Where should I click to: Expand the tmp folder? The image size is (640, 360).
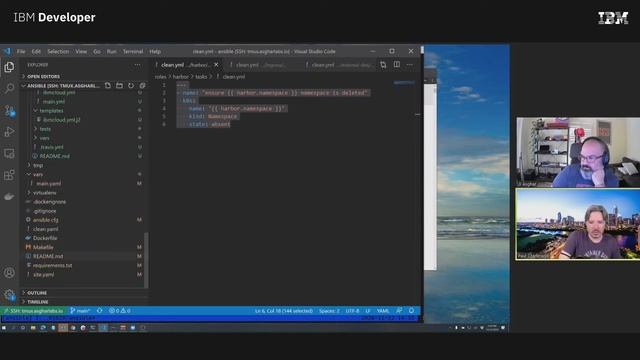click(38, 165)
